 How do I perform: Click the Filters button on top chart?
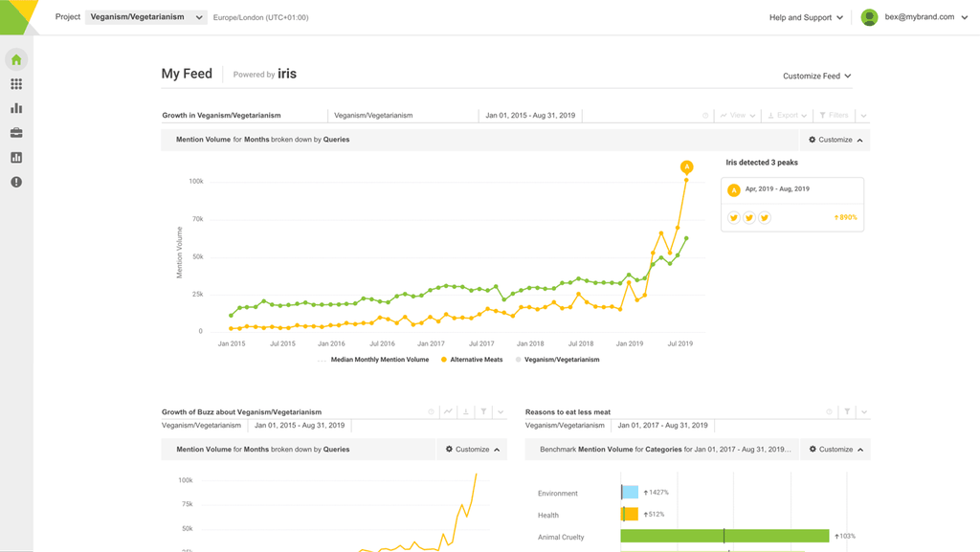835,116
